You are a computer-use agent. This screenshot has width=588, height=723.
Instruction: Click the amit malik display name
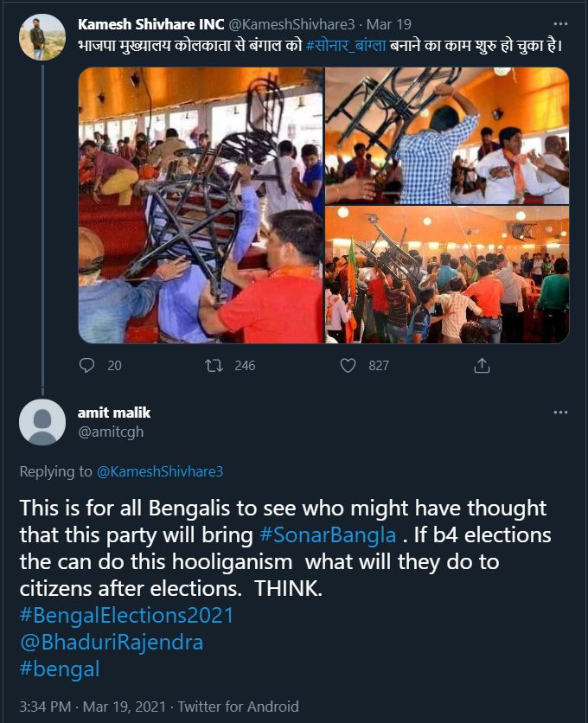(114, 413)
